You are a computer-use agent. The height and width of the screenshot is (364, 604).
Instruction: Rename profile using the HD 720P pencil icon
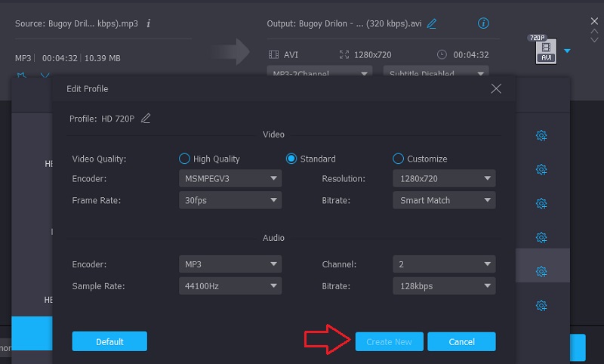(146, 118)
